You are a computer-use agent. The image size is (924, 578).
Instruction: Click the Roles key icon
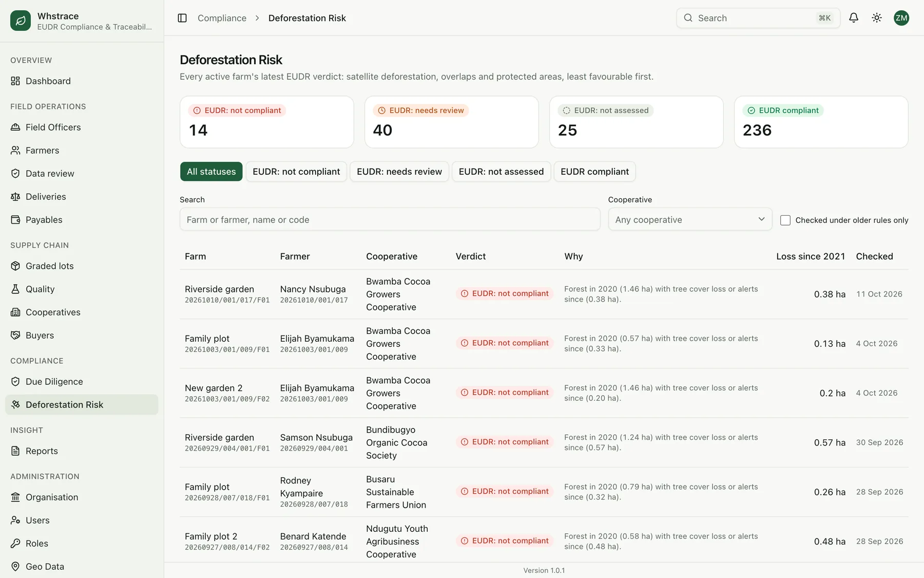pos(15,544)
